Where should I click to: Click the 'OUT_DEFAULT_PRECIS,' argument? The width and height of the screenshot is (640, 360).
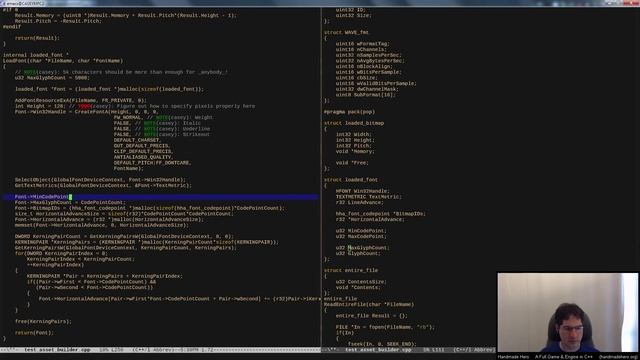tap(142, 146)
